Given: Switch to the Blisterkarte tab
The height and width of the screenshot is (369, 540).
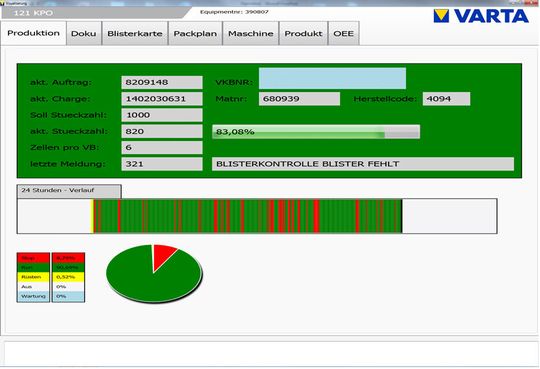Looking at the screenshot, I should click(135, 33).
